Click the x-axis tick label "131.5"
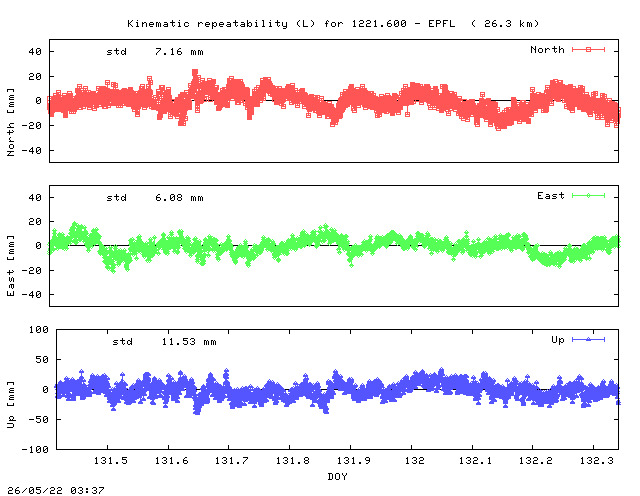Screen dimensions: 640x496 (111, 461)
